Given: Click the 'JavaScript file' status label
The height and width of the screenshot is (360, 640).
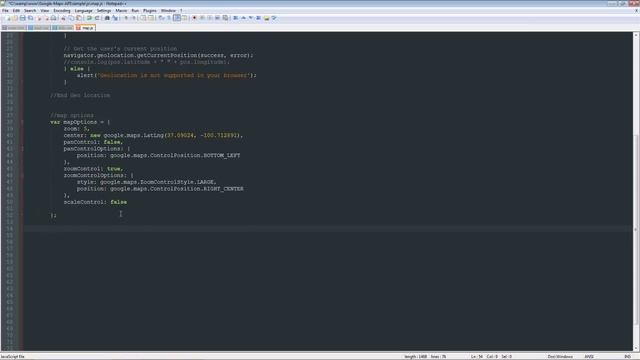Looking at the screenshot, I should 13,357.
